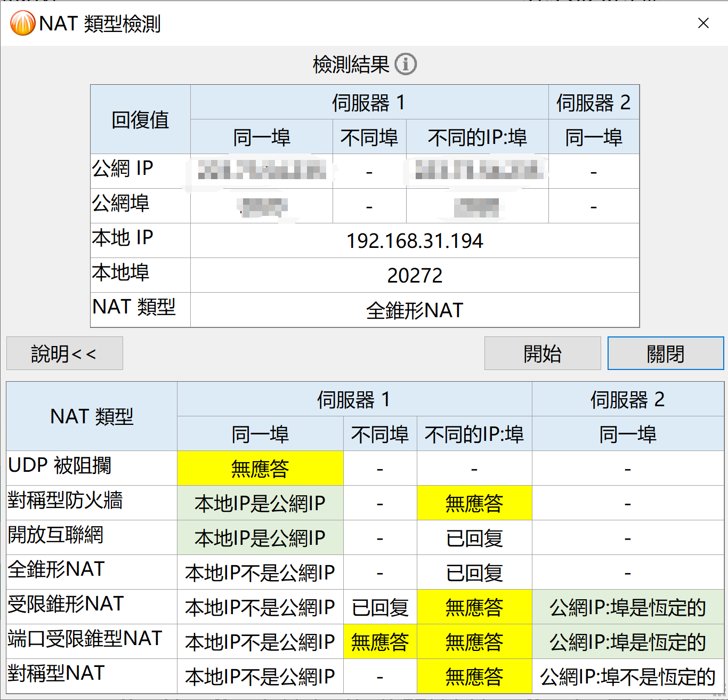Click the 已回复 cell in the 受限錐形NAT row
This screenshot has width=728, height=700.
tap(380, 607)
